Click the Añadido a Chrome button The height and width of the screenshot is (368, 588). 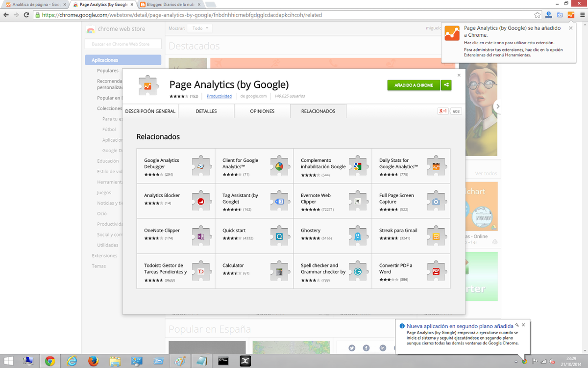coord(414,85)
